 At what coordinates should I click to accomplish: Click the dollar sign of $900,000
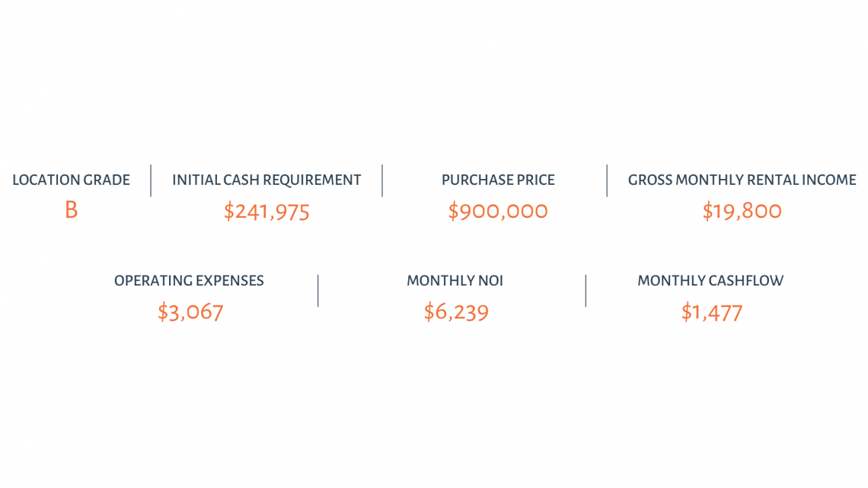pyautogui.click(x=453, y=212)
